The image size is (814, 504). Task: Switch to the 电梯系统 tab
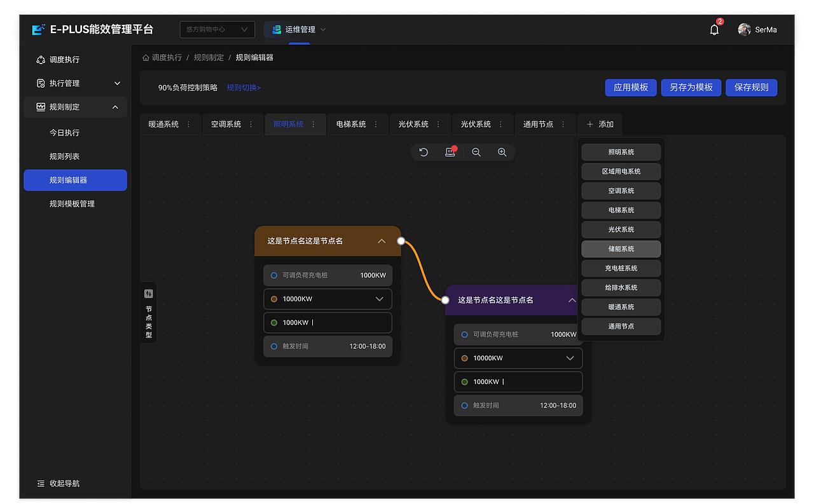351,125
